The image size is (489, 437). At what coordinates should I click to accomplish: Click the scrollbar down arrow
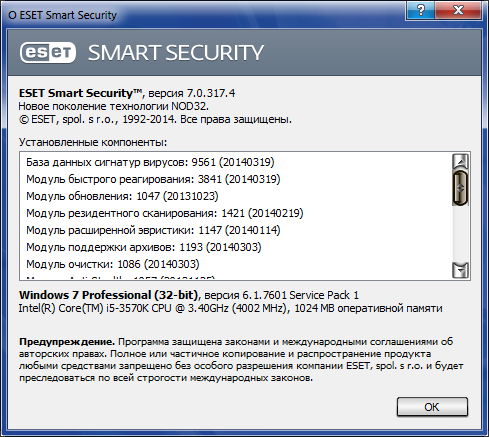(461, 270)
